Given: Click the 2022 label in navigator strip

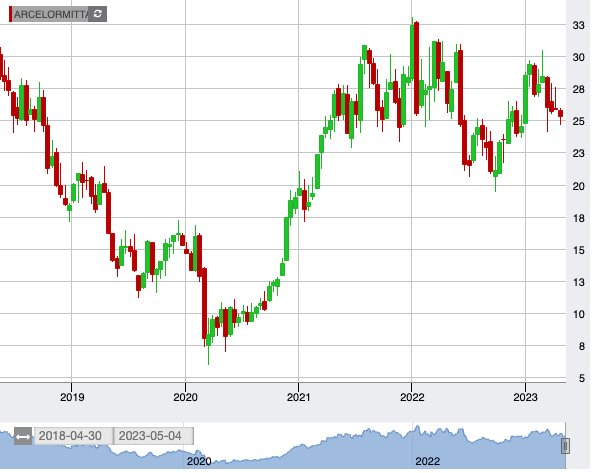Looking at the screenshot, I should click(427, 461).
